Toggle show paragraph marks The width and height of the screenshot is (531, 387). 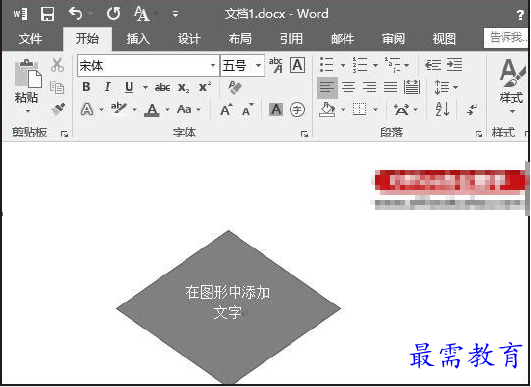[x=472, y=109]
